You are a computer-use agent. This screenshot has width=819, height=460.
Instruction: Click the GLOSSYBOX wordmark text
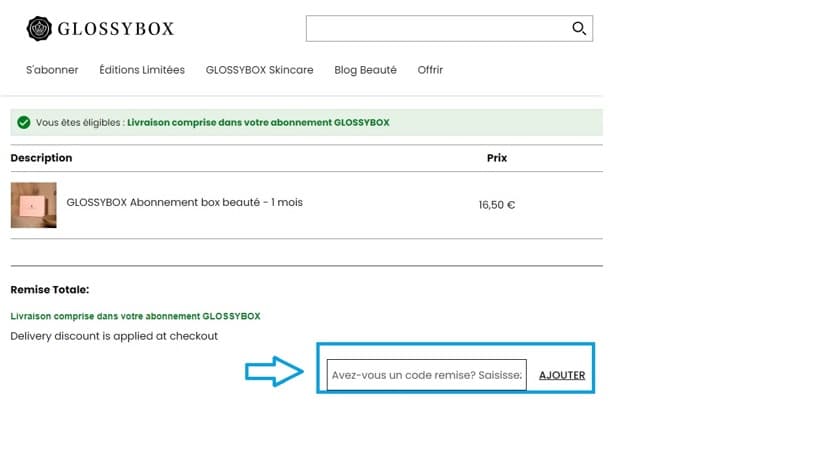tap(115, 28)
